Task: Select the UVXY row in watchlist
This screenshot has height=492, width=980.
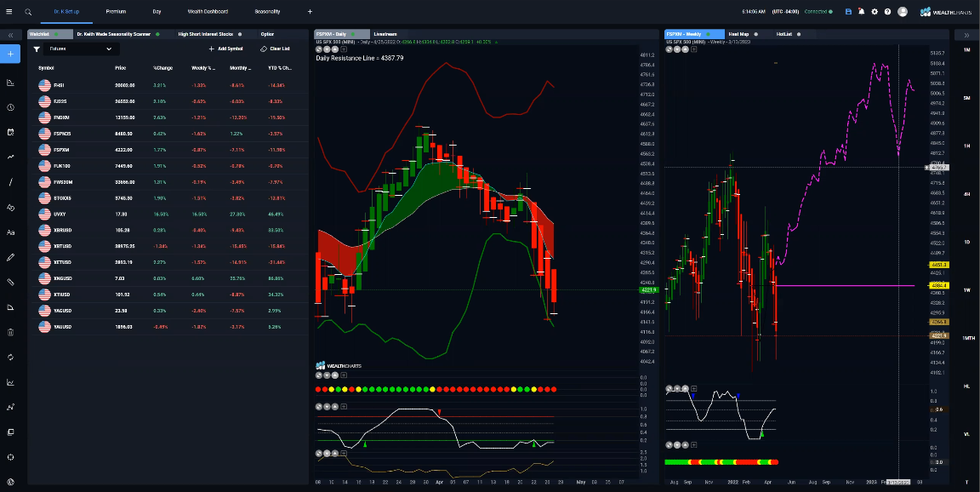Action: tap(169, 215)
